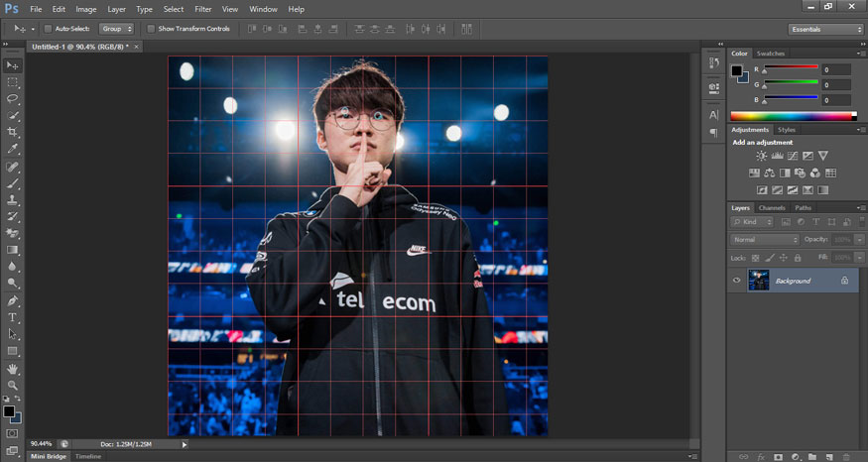Select the Horizontal Type tool
The height and width of the screenshot is (462, 868).
pyautogui.click(x=12, y=317)
